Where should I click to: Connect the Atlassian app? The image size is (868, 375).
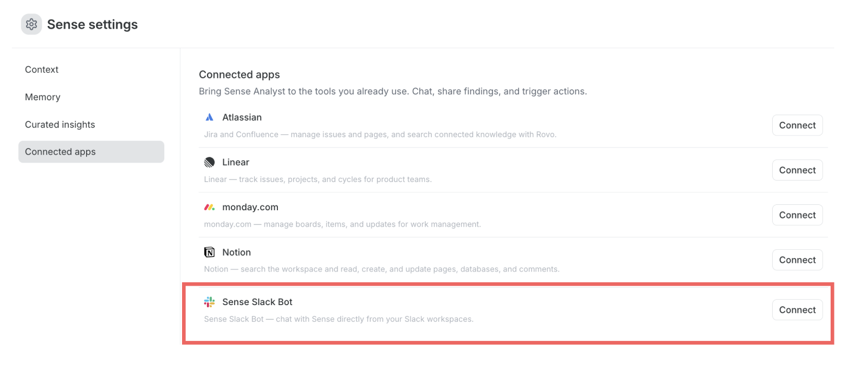coord(797,125)
